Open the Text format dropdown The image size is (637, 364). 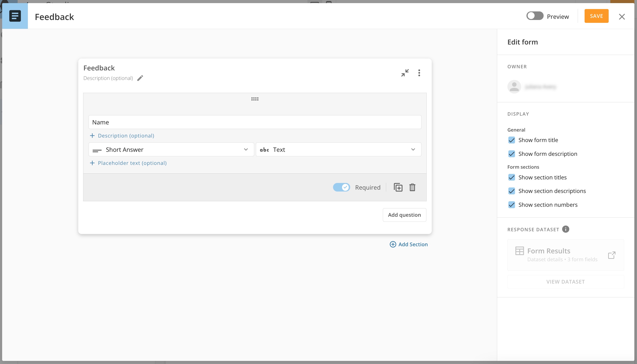click(339, 149)
